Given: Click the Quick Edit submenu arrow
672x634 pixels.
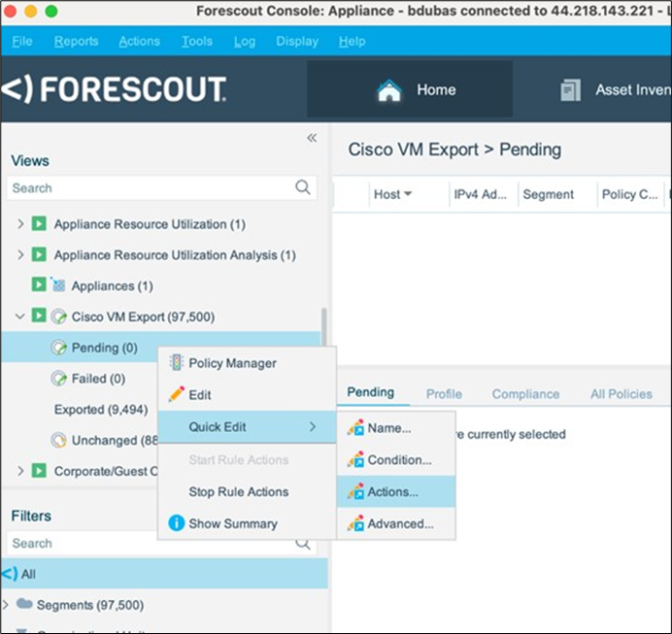Looking at the screenshot, I should coord(313,426).
